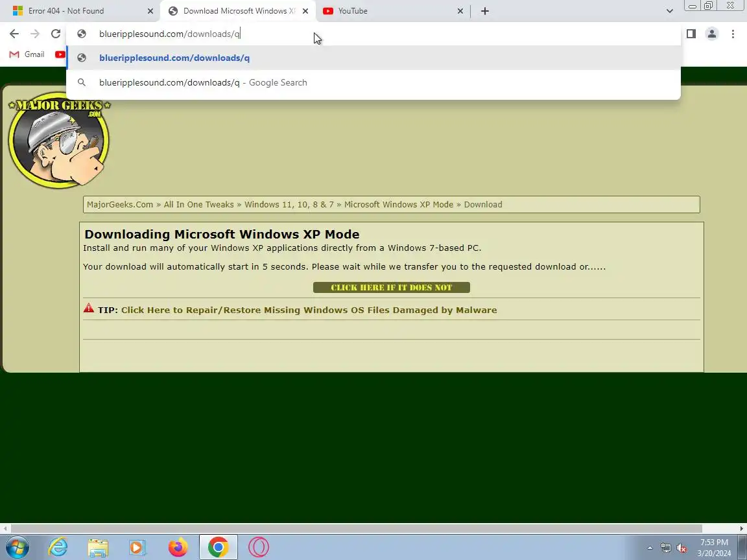Click the Chrome taskbar icon
Screen dimensions: 747x560
(218, 547)
